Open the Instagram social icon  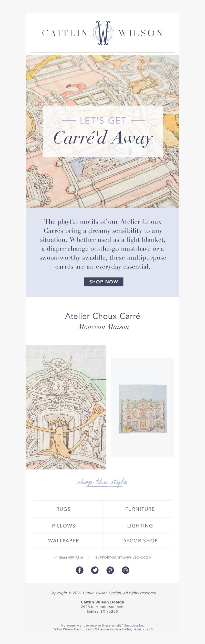point(126,570)
